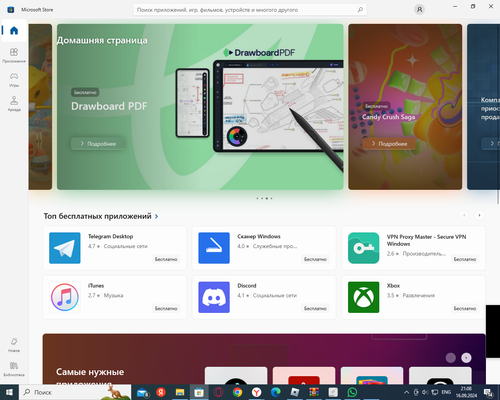Go to the Игры gamepad sidebar icon
This screenshot has height=400, width=500.
[x=14, y=79]
